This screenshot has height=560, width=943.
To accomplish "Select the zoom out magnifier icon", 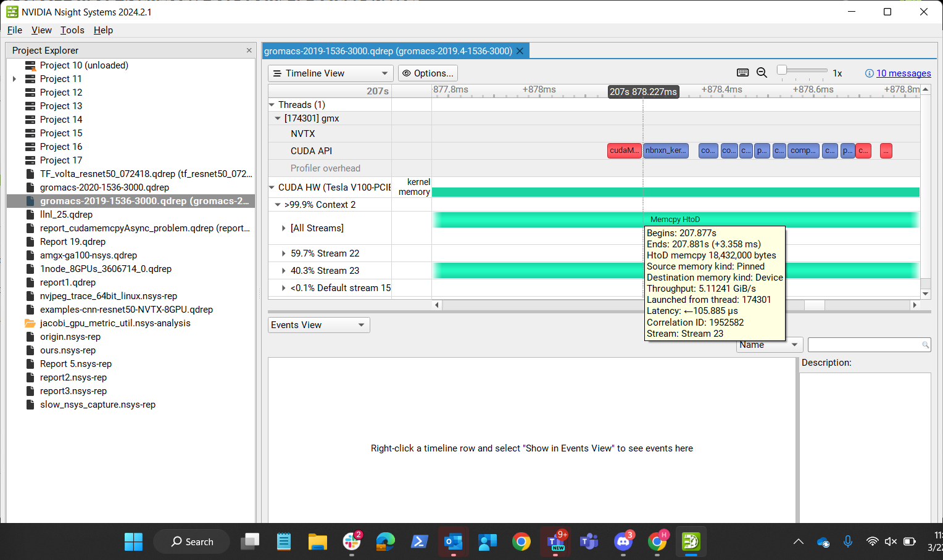I will click(762, 72).
